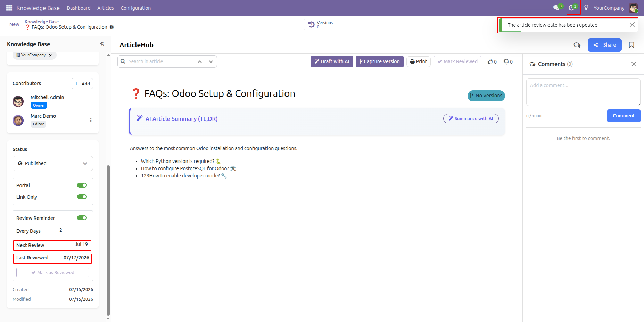This screenshot has width=644, height=322.
Task: Post the comment with Comment button
Action: pos(624,116)
